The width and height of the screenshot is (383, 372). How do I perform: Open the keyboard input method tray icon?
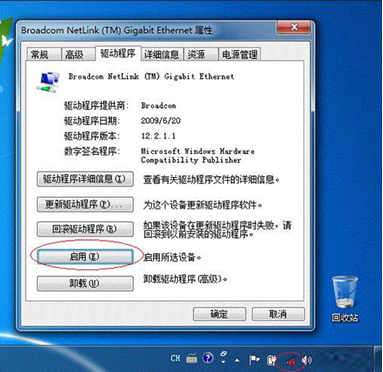tap(192, 359)
